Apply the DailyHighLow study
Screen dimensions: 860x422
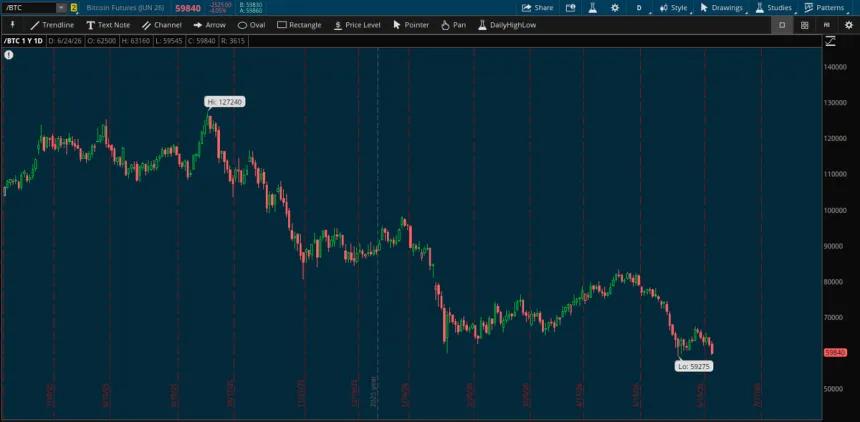(507, 25)
